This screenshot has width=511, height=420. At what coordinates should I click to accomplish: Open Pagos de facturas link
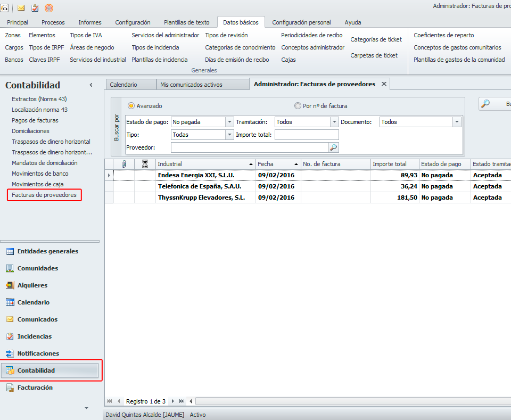click(35, 120)
